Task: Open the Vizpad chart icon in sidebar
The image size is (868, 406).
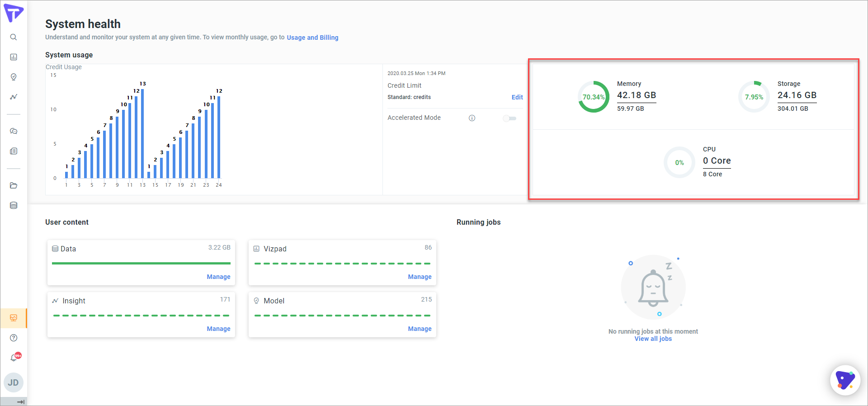Action: tap(14, 57)
